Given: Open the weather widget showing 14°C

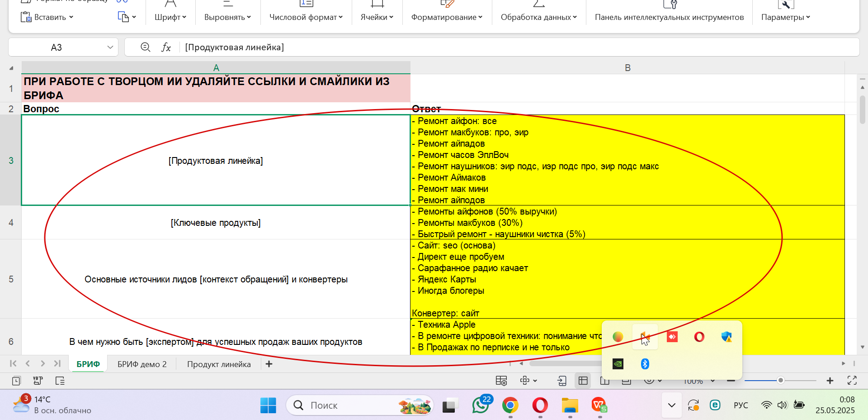Looking at the screenshot, I should pyautogui.click(x=52, y=405).
